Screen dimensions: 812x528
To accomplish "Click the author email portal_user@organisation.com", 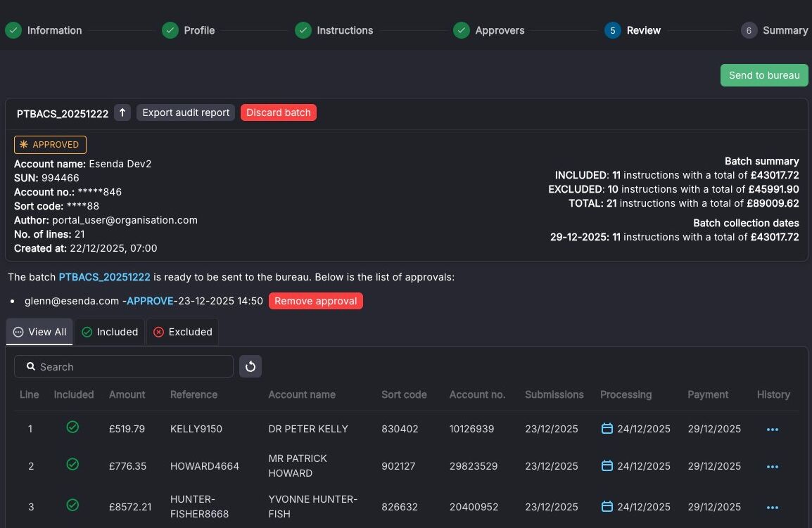I will (125, 220).
